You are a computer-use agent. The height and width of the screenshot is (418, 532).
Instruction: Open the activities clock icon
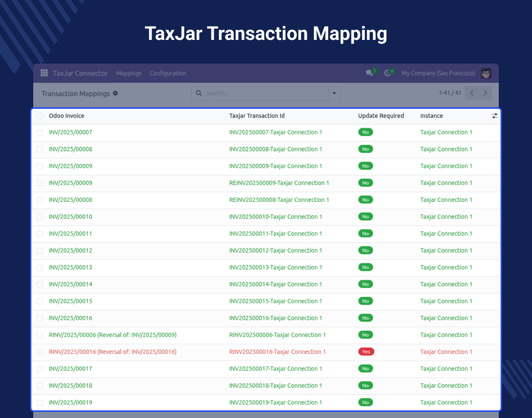coord(388,73)
